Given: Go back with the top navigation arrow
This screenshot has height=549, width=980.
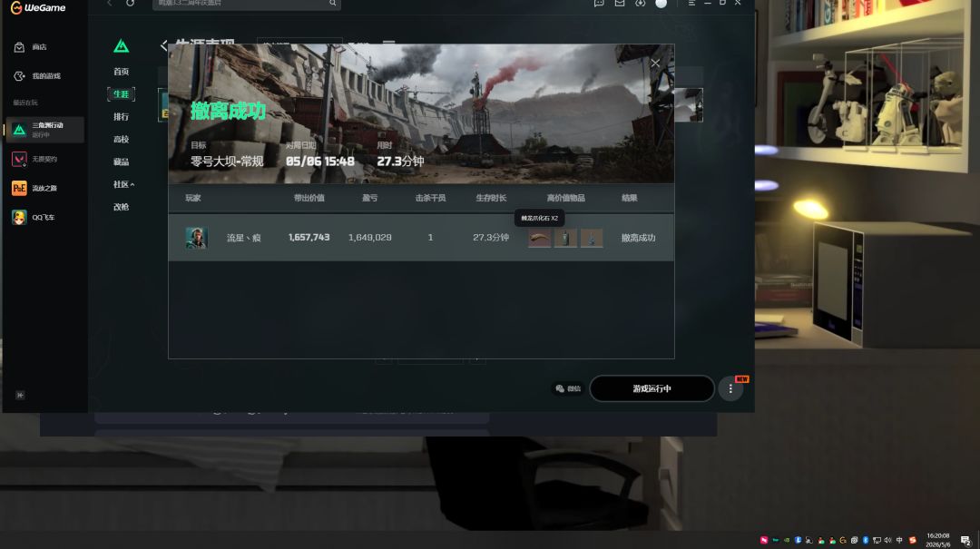Looking at the screenshot, I should click(110, 3).
